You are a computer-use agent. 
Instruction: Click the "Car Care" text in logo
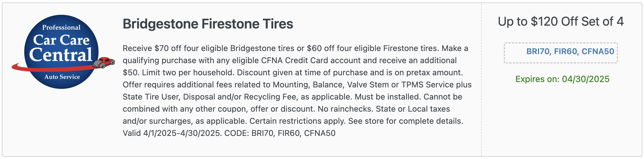click(x=61, y=40)
